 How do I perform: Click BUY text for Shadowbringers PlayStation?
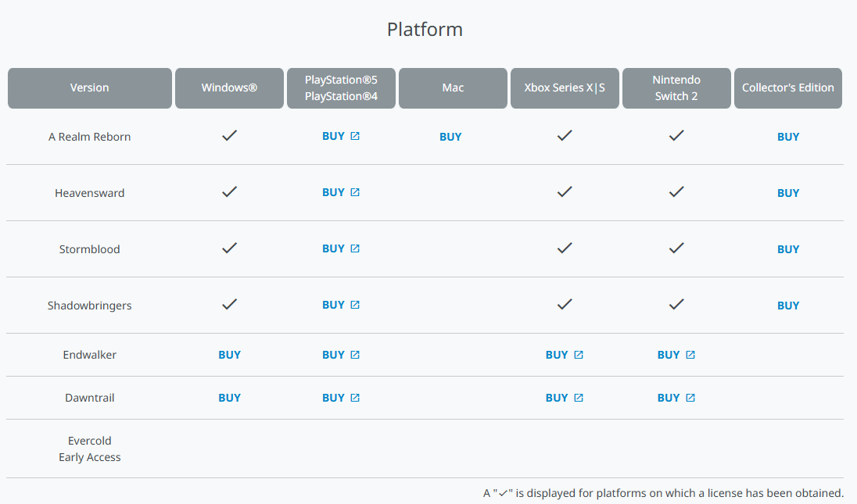click(x=333, y=306)
